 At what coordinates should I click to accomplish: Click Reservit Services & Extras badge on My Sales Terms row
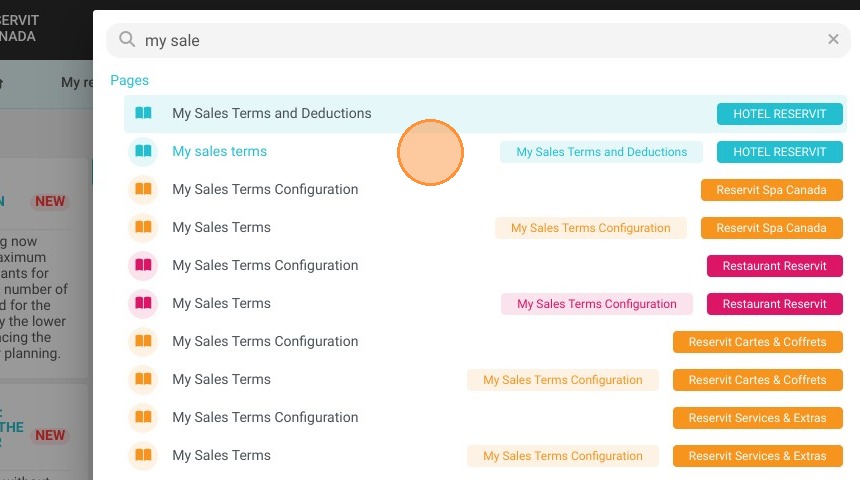point(757,456)
